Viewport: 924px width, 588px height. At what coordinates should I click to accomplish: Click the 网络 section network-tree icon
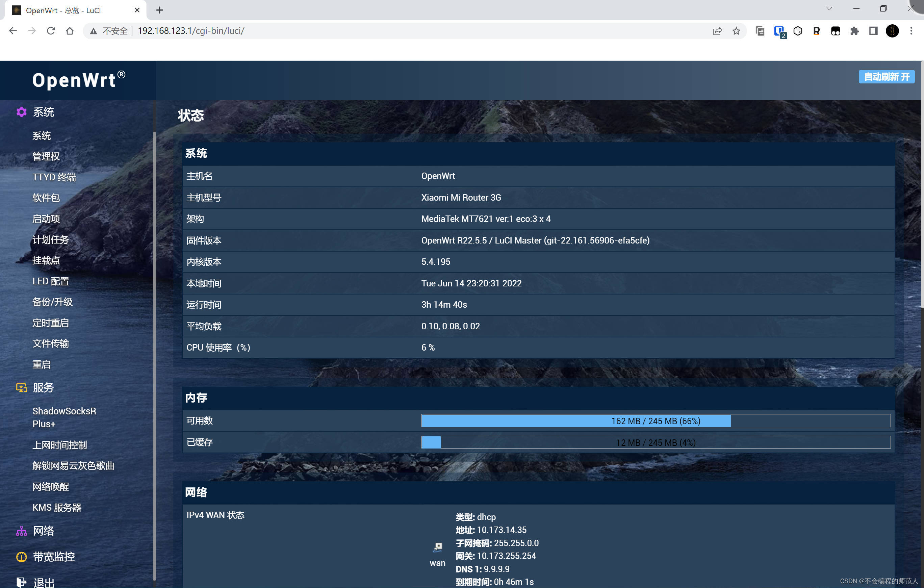point(22,531)
